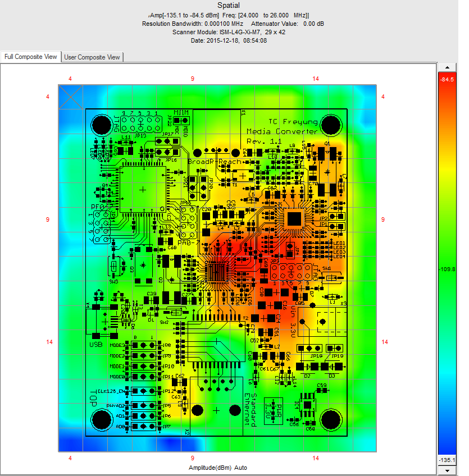Click the -135.1 minimum value on the scale
Screen dimensions: 469x476
(447, 460)
